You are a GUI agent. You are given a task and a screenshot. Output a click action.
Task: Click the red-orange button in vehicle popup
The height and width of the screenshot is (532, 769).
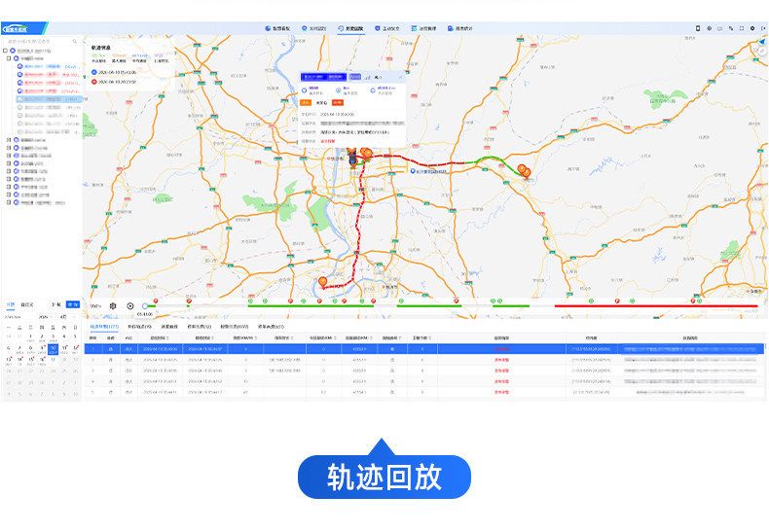pyautogui.click(x=338, y=103)
